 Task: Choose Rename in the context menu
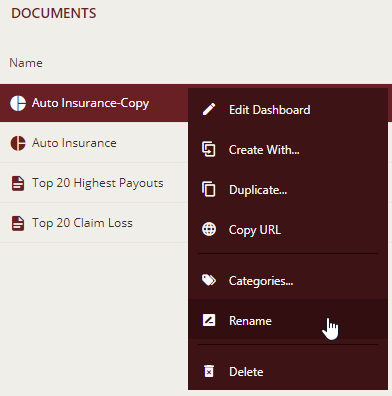[288, 319]
